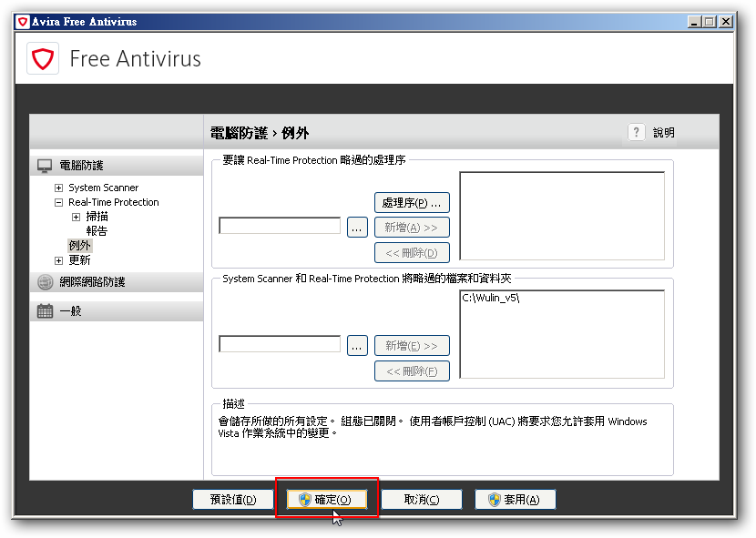This screenshot has width=756, height=538.
Task: Click the process path input field
Action: (280, 226)
